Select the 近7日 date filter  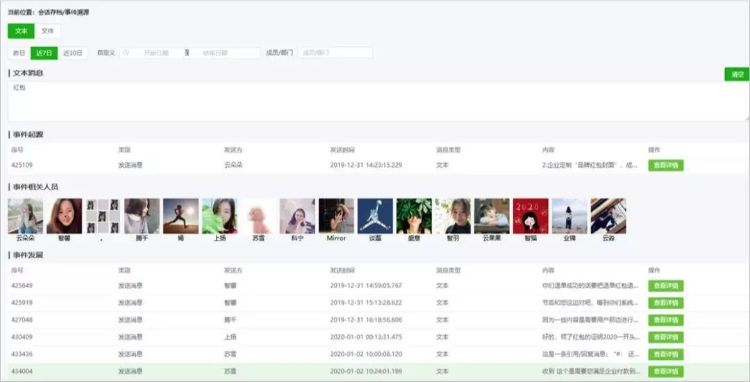tap(44, 53)
